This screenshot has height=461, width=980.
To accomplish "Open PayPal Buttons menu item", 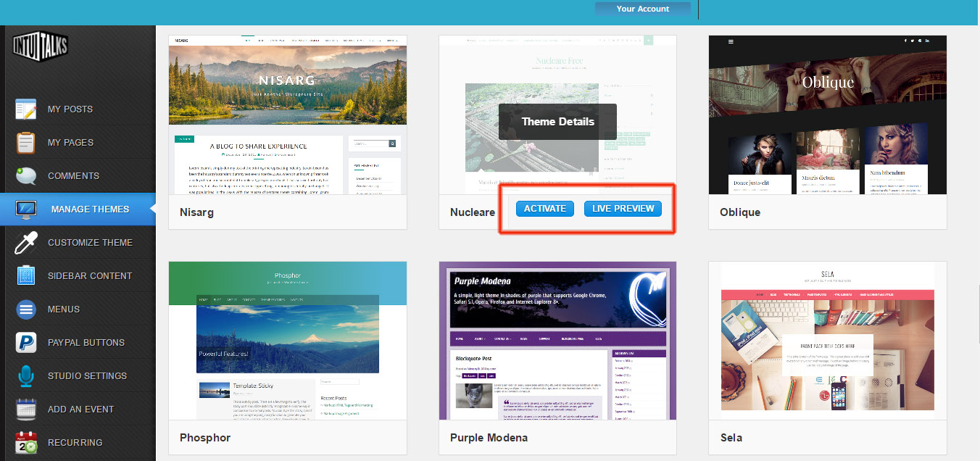I will [78, 342].
